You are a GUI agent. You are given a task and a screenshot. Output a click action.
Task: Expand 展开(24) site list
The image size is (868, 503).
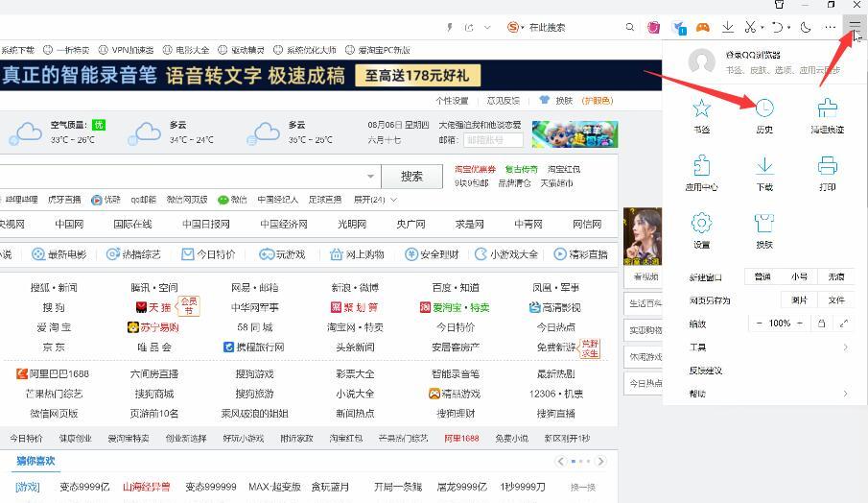(375, 200)
